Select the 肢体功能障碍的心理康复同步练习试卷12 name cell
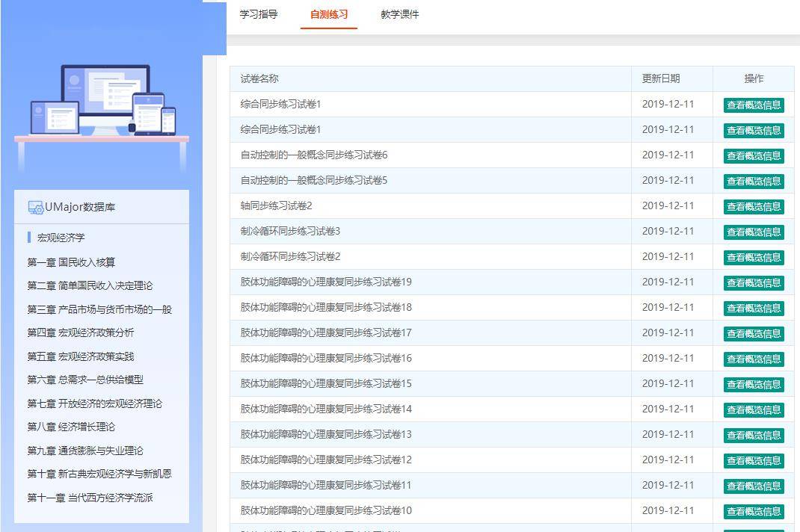The height and width of the screenshot is (532, 800). [x=431, y=460]
